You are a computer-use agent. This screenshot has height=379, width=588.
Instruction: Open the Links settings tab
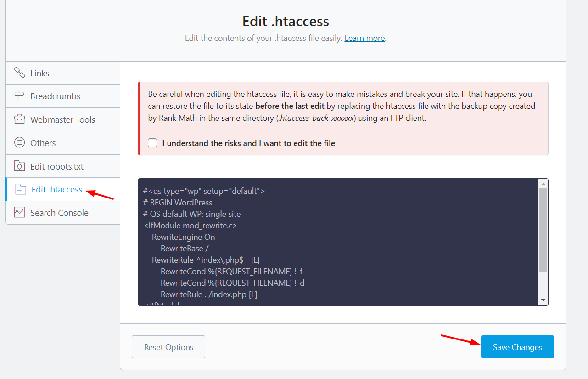coord(63,73)
